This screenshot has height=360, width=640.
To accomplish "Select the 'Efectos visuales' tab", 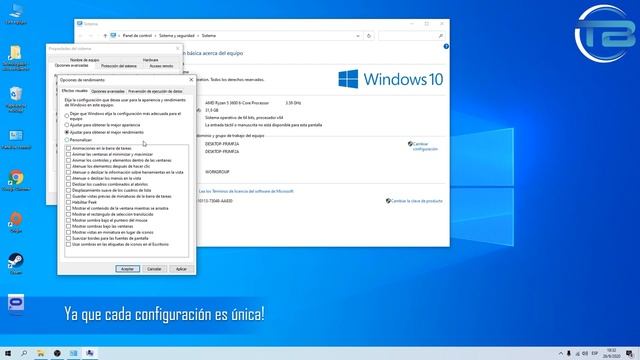I will (x=75, y=91).
